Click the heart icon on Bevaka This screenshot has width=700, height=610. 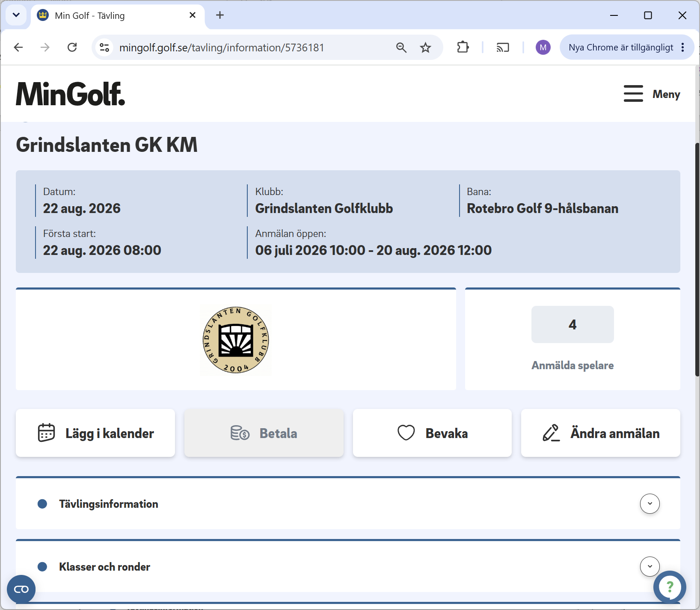click(x=406, y=432)
